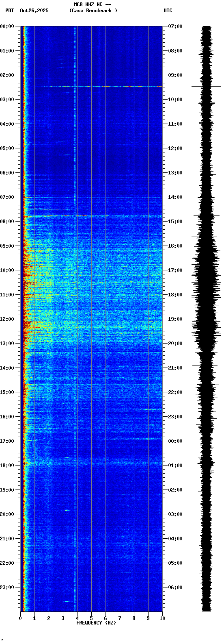The height and width of the screenshot is (644, 224).
Task: Click the 17:00 UTC time label
Action: click(x=175, y=270)
